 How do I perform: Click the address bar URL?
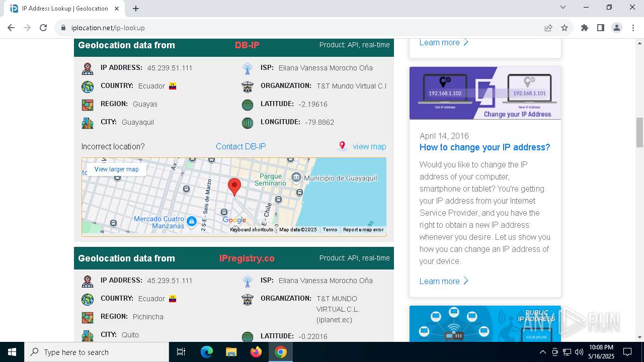[108, 28]
